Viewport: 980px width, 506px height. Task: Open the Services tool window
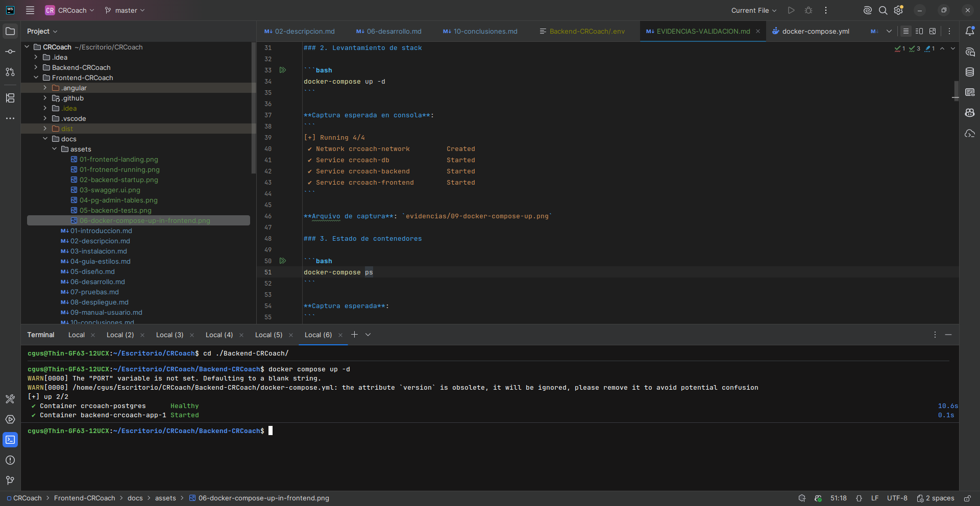click(10, 419)
